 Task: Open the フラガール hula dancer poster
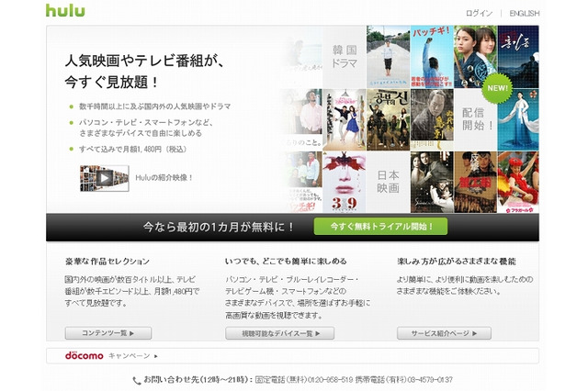click(x=518, y=183)
